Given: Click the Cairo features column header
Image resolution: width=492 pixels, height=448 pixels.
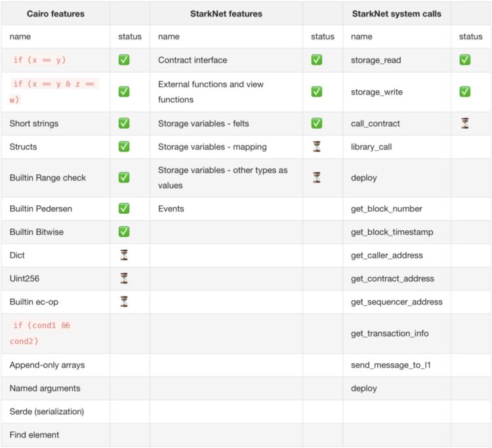Looking at the screenshot, I should pyautogui.click(x=55, y=13).
